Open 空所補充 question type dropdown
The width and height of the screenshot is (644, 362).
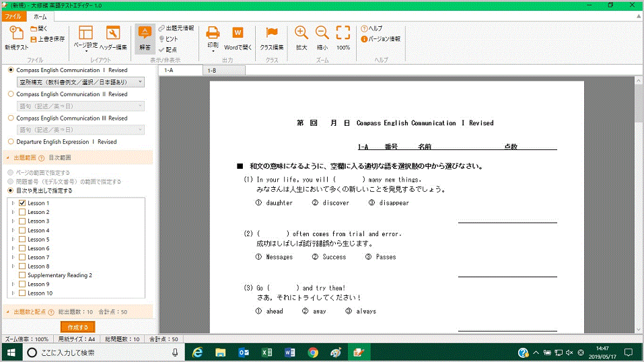coord(81,82)
